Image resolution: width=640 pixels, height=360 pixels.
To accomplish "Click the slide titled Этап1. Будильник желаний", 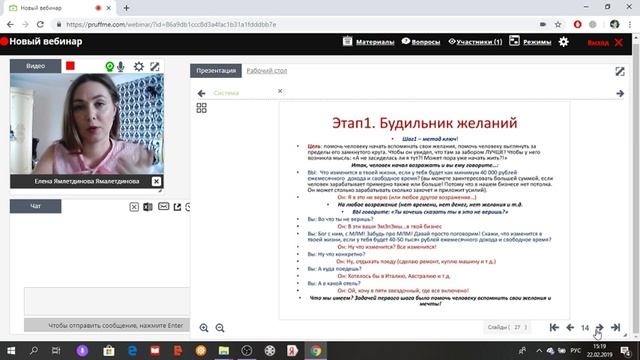I will point(424,210).
